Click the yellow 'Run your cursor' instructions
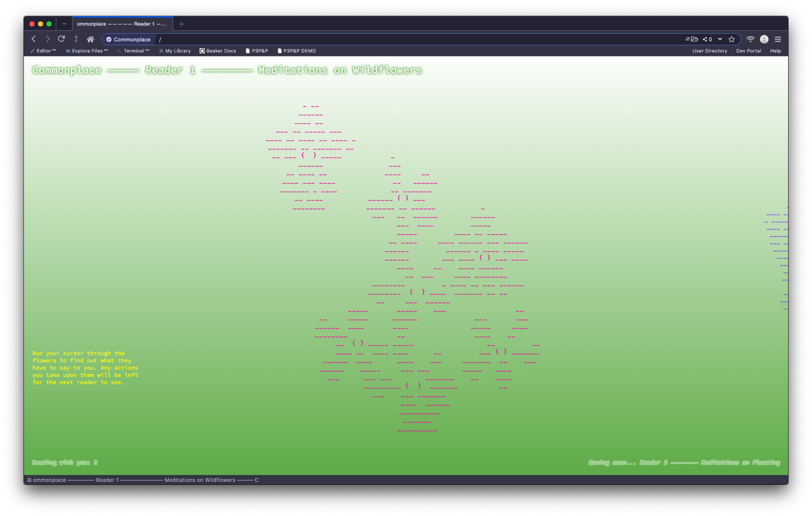The image size is (812, 516). (85, 368)
